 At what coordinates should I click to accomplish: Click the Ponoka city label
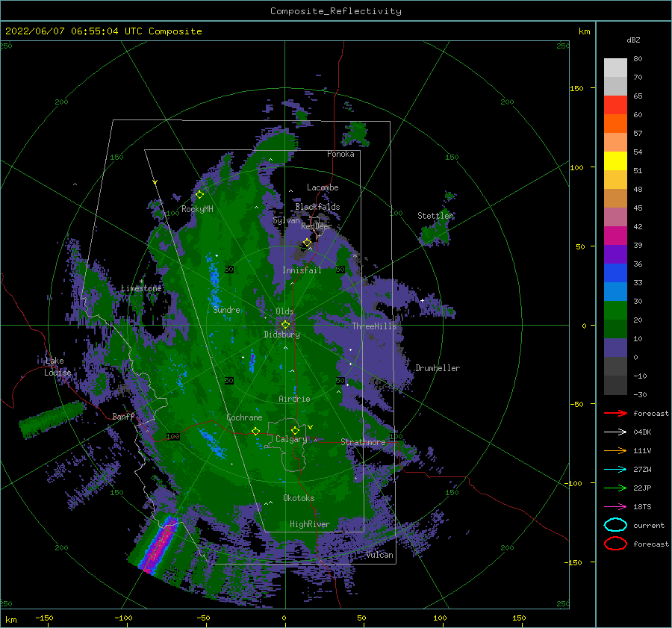tap(340, 154)
